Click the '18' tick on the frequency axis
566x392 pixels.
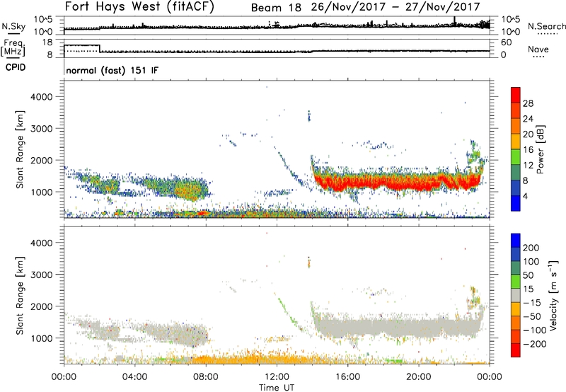point(47,42)
